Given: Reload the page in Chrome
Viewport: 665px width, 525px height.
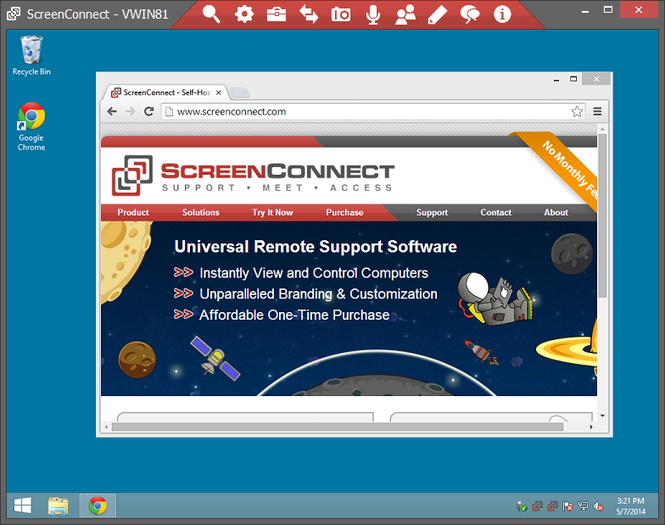Looking at the screenshot, I should (149, 112).
